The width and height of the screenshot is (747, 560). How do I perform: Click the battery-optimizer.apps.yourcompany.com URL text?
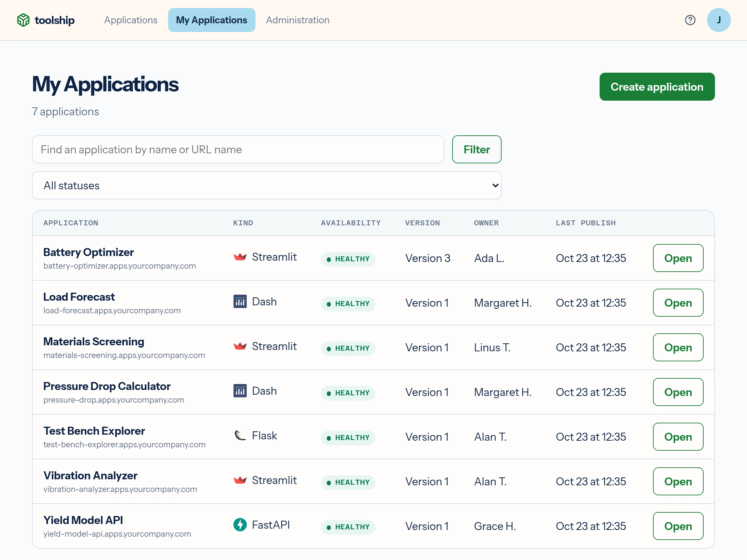pos(119,266)
